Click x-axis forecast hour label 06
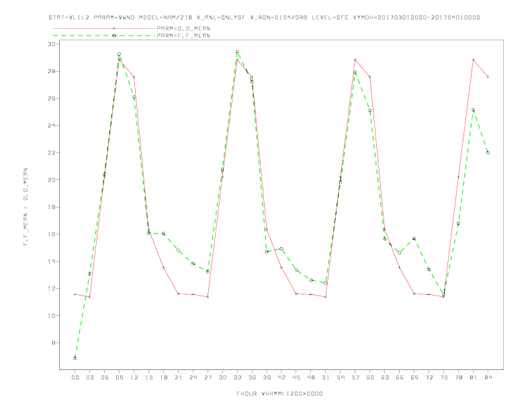Image resolution: width=532 pixels, height=411 pixels. click(x=105, y=377)
